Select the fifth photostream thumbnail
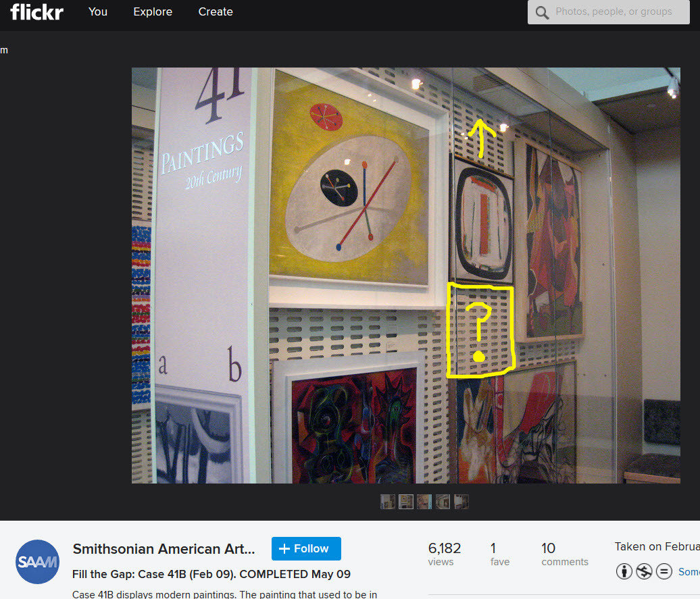 pos(461,502)
